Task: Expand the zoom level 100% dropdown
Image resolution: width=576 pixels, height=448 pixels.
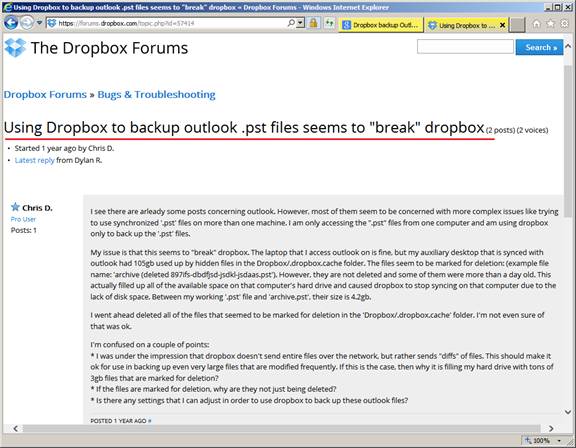Action: (x=559, y=440)
